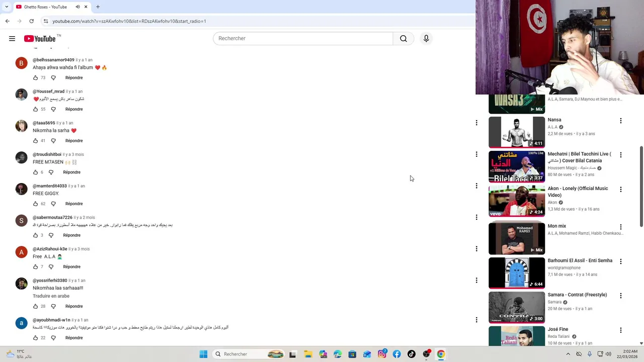This screenshot has height=362, width=644.
Task: Open Mechatni Bilel Tacchini Live title
Action: [x=580, y=157]
